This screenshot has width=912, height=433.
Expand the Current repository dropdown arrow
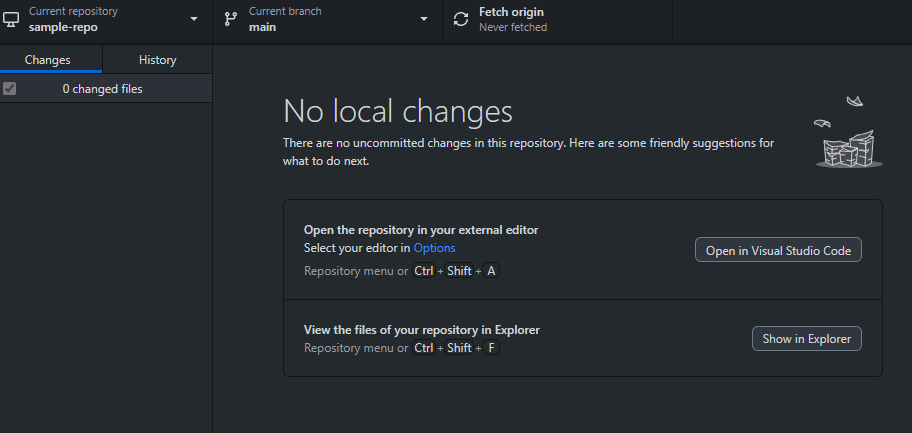194,19
